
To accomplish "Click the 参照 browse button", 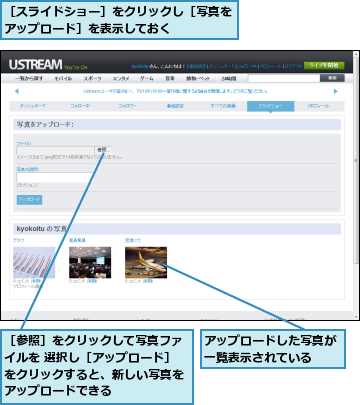I will (103, 150).
